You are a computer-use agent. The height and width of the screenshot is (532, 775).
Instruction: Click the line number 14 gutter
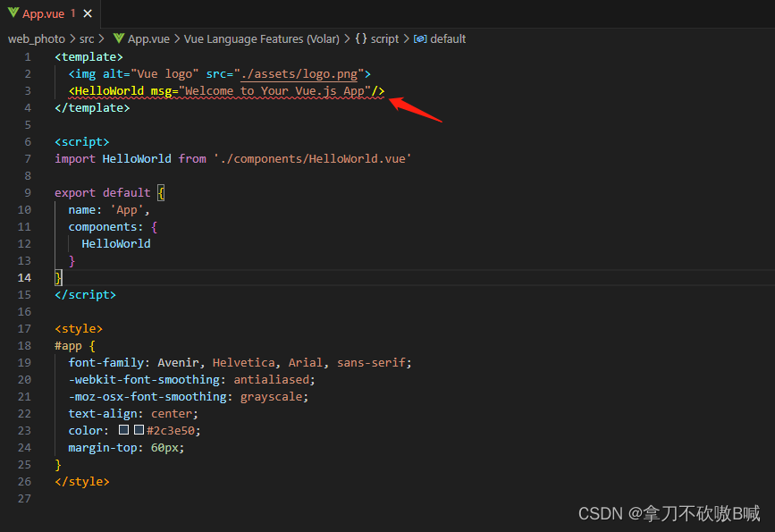click(x=24, y=278)
